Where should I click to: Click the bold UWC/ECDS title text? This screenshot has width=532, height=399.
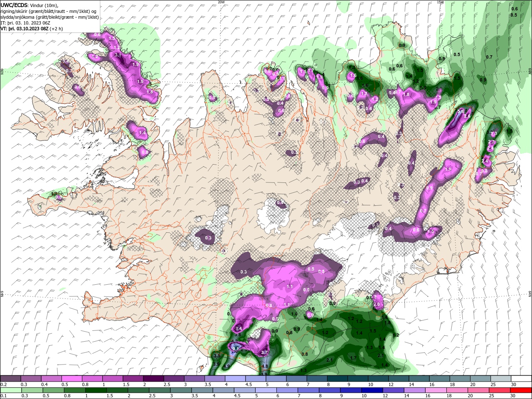click(x=14, y=5)
